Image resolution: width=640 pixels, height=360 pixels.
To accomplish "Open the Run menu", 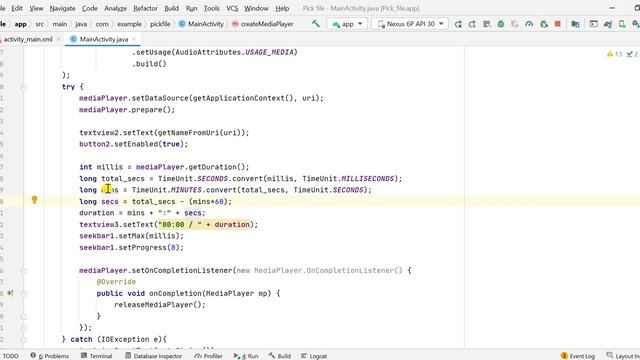I will 191,8.
